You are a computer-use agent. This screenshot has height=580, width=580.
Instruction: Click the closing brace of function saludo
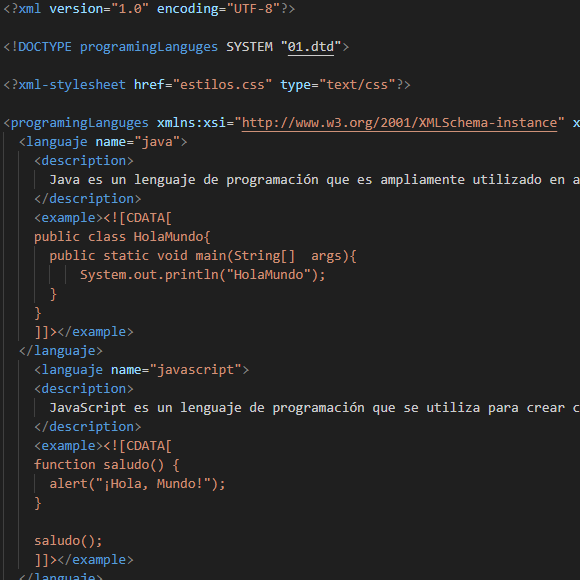37,503
